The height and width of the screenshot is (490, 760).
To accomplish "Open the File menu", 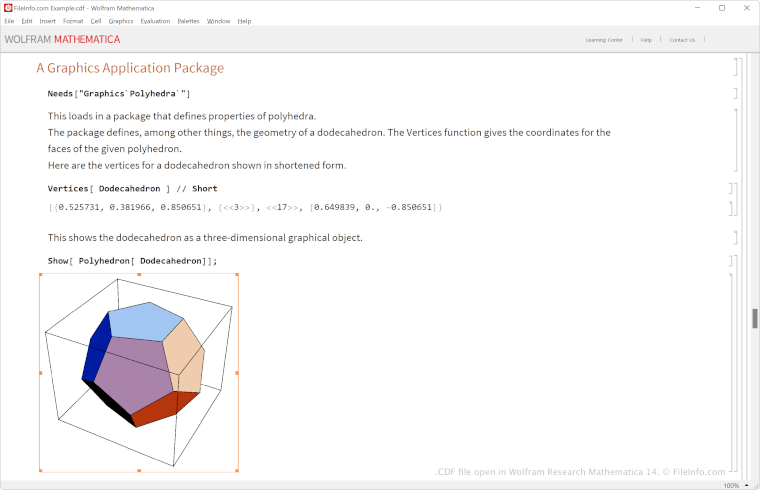I will [9, 21].
